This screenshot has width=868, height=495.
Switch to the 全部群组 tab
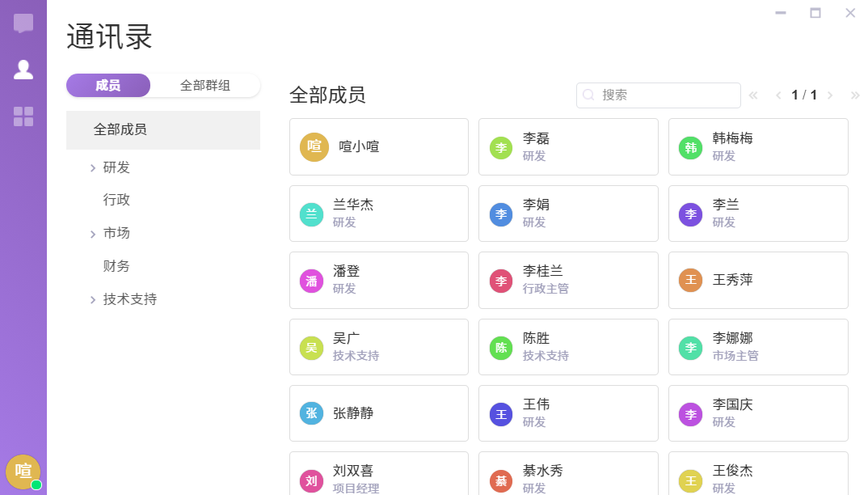click(204, 86)
